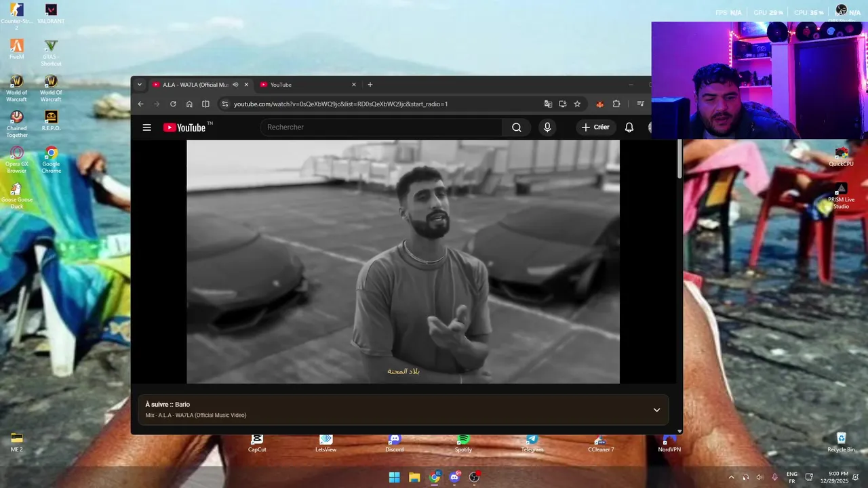Select the CCleaner 7 desktop icon
The width and height of the screenshot is (868, 488).
601,443
